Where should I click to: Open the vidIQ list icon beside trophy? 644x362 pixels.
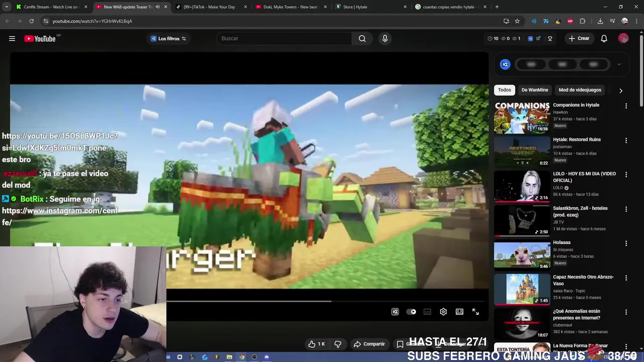tap(539, 39)
